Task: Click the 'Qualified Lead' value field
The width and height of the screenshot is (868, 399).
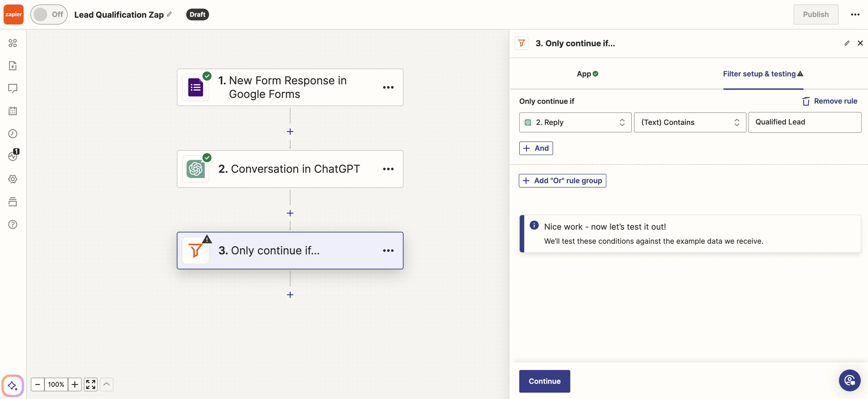Action: click(x=804, y=122)
